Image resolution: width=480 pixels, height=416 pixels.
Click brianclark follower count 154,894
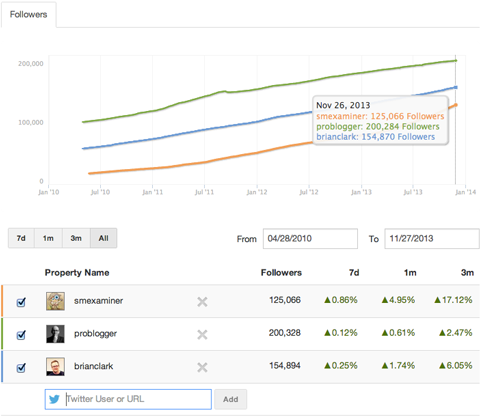pyautogui.click(x=285, y=365)
